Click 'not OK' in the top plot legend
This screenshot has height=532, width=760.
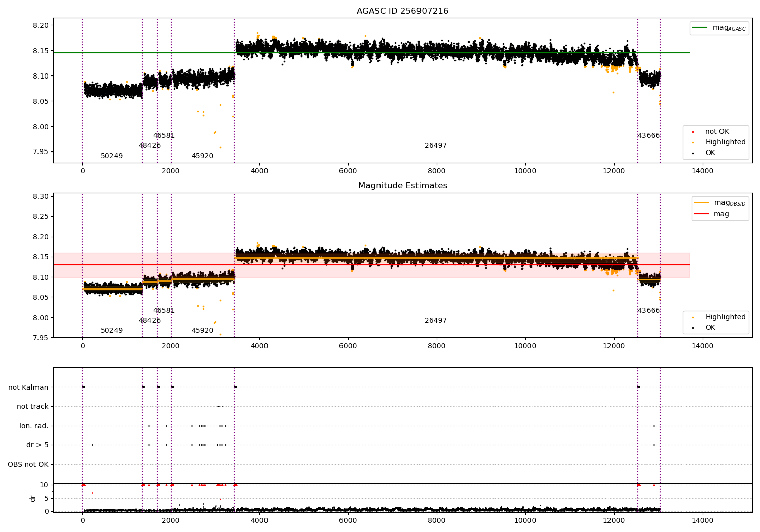[717, 132]
